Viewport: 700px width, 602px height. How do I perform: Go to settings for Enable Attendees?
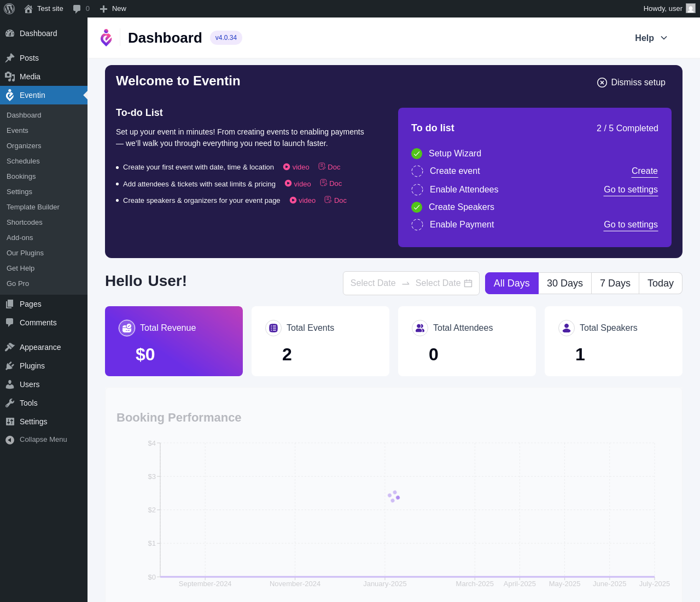(631, 190)
